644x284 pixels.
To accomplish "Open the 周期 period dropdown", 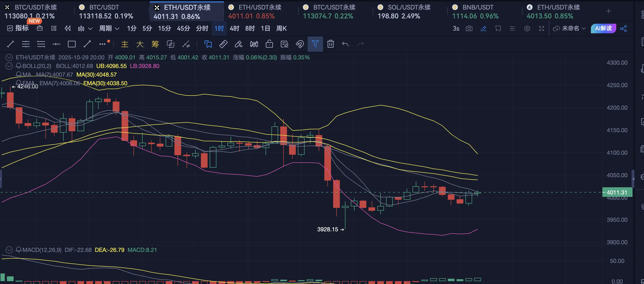I will (x=109, y=28).
